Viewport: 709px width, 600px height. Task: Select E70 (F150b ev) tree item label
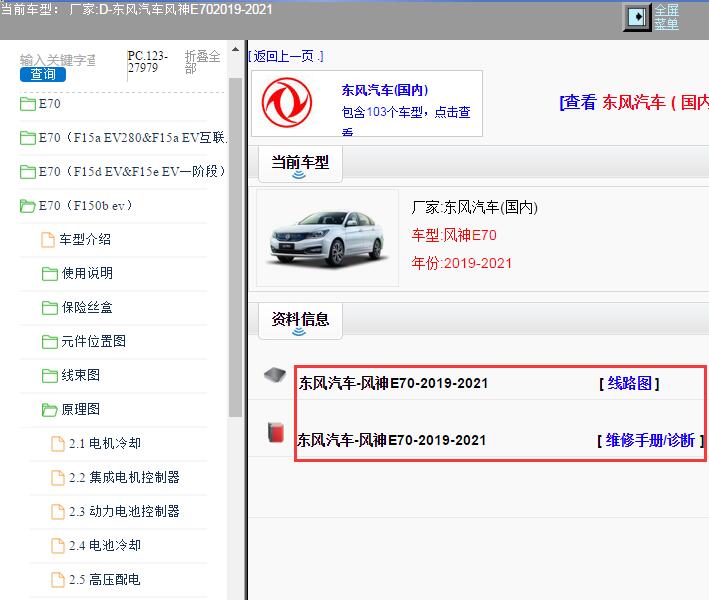pos(86,206)
